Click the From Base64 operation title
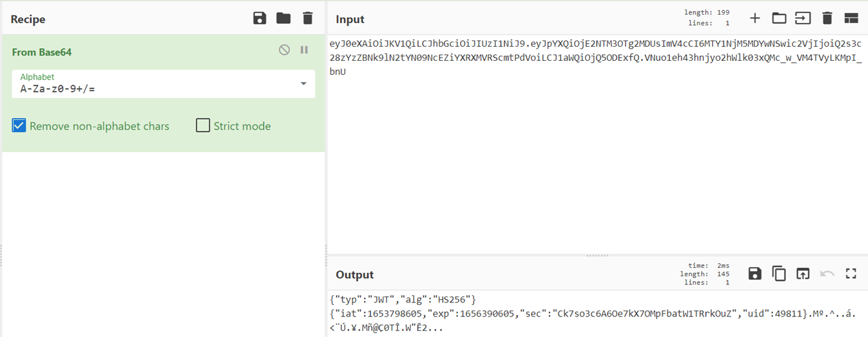868x337 pixels. point(42,52)
